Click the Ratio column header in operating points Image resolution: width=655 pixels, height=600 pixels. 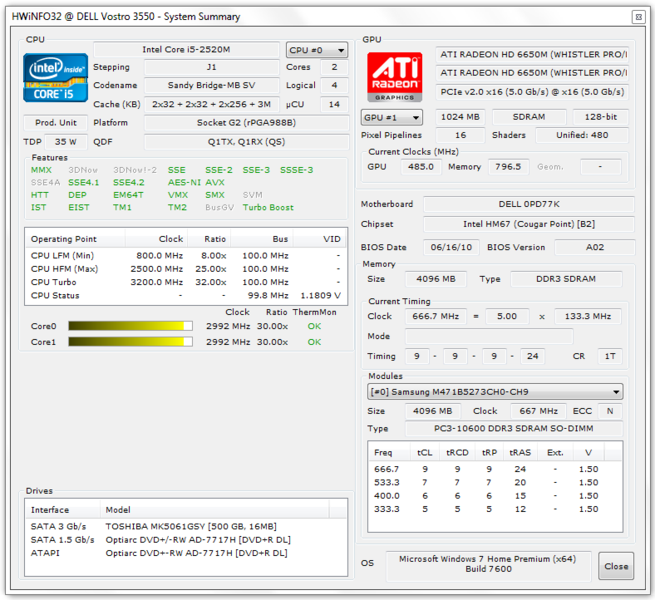point(209,239)
